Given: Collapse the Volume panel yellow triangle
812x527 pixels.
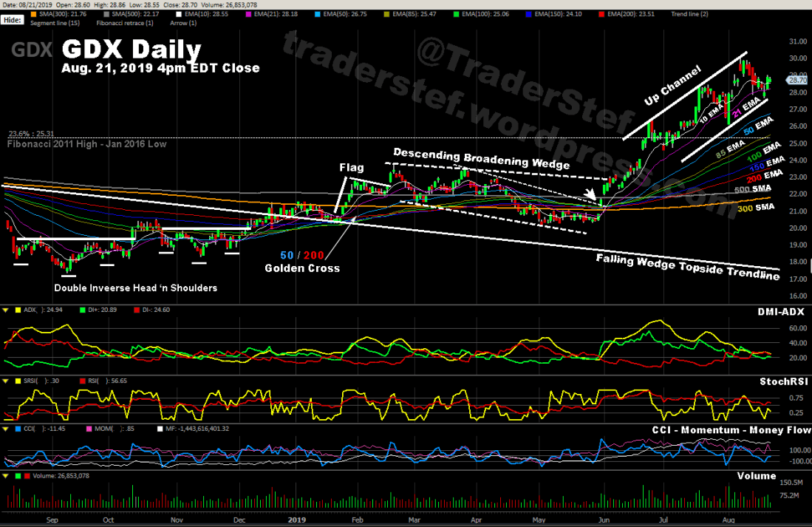Looking at the screenshot, I should pyautogui.click(x=4, y=476).
